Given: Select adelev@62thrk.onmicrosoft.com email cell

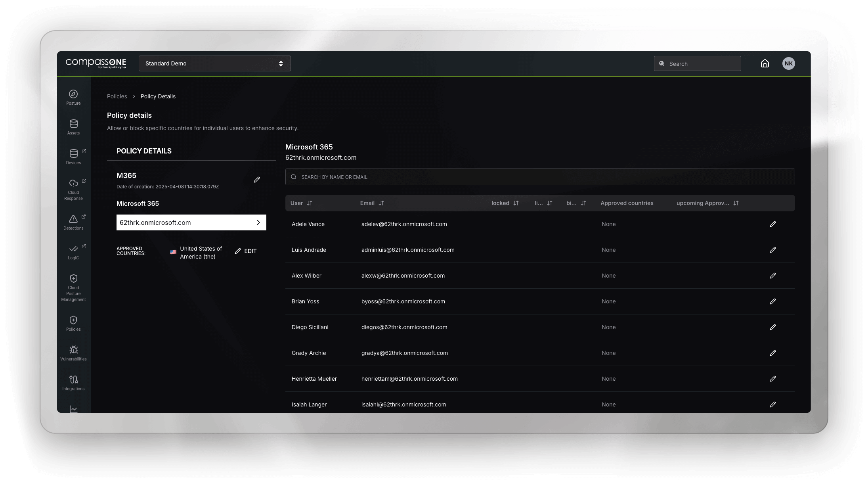Looking at the screenshot, I should pyautogui.click(x=404, y=224).
